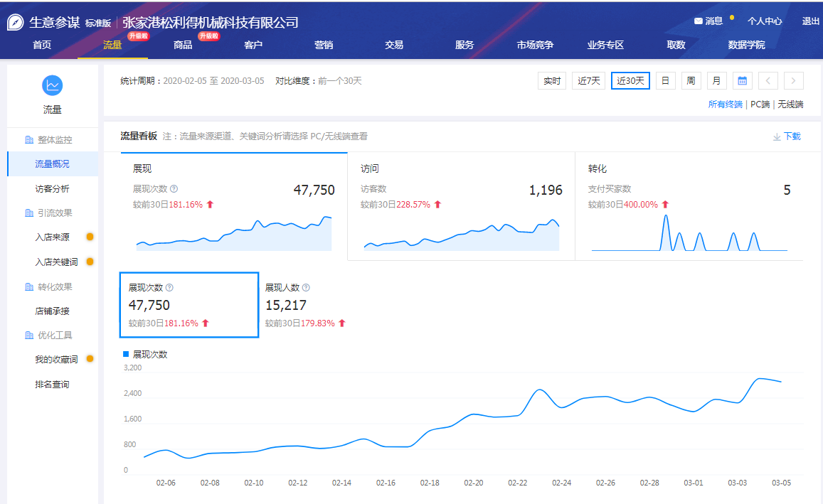Screen dimensions: 823x504
Task: Click 转化效果 section icon
Action: tap(29, 287)
